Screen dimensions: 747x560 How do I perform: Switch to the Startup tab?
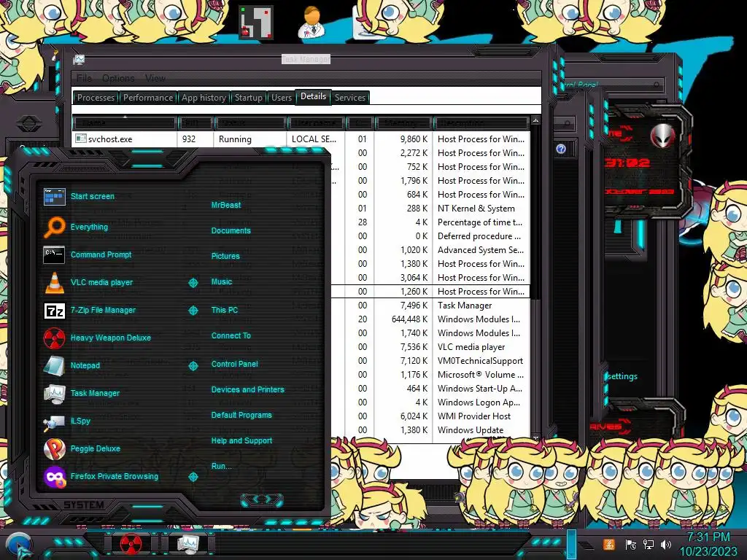tap(248, 98)
